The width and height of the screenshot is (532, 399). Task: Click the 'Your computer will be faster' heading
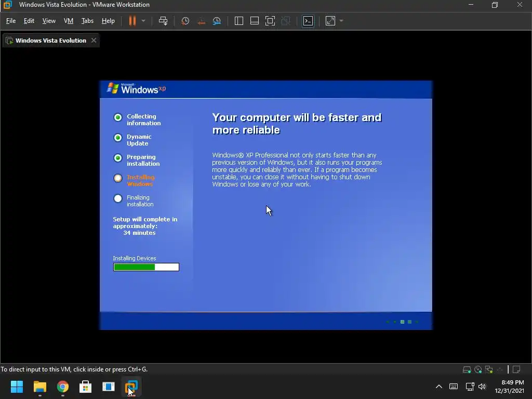297,124
